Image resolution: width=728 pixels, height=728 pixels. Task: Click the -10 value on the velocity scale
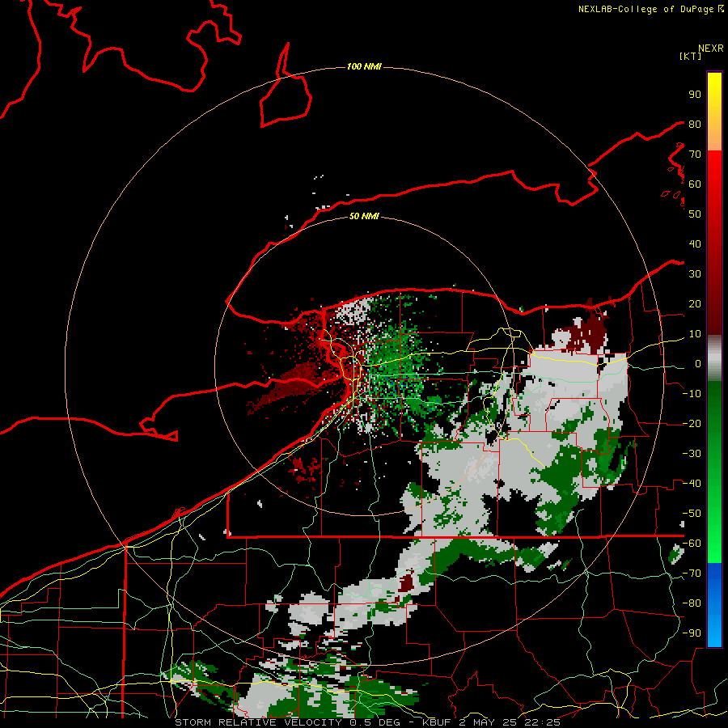[x=692, y=394]
